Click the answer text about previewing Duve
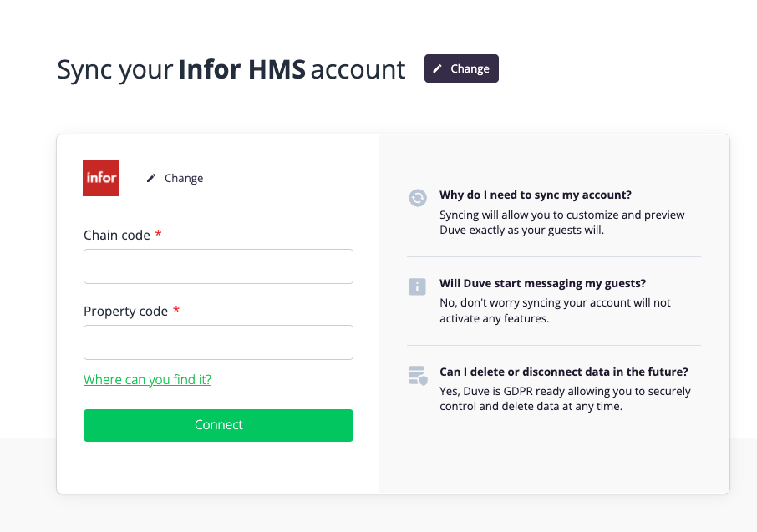 tap(561, 222)
